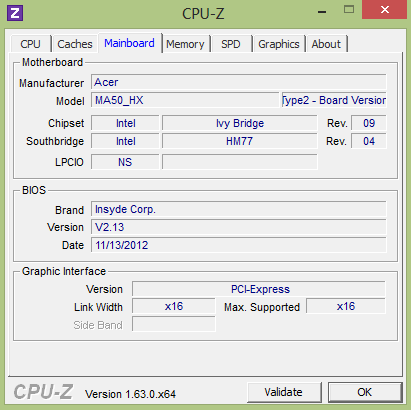411x410 pixels.
Task: Click the Southbridge HM77 field
Action: tap(239, 141)
